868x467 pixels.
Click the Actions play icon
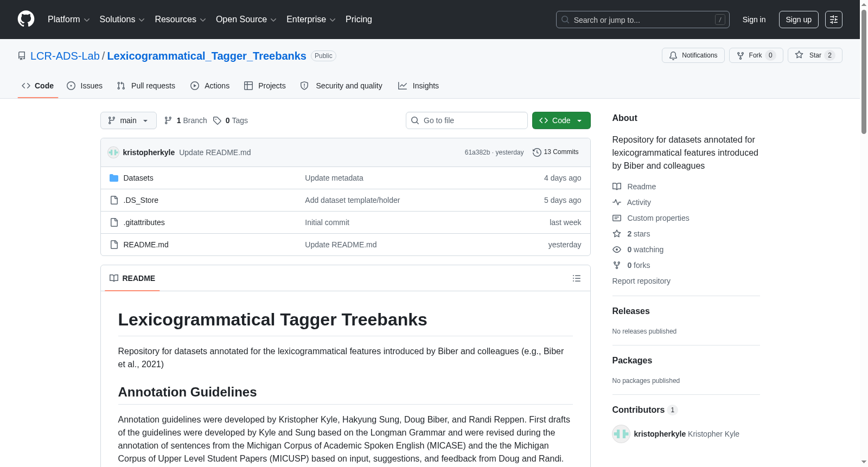click(x=195, y=86)
